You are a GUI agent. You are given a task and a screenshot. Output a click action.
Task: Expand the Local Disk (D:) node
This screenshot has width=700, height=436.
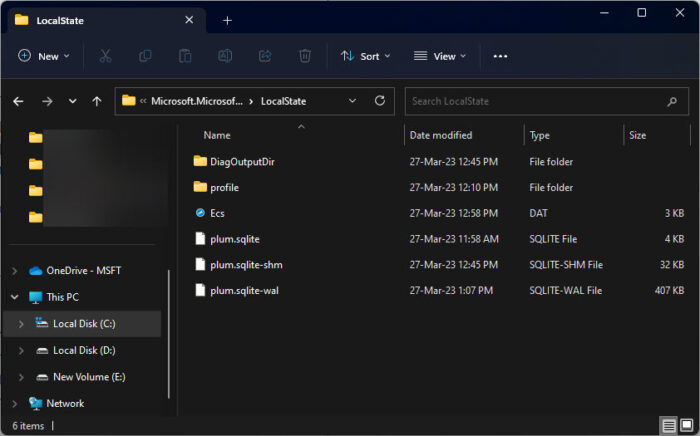21,351
